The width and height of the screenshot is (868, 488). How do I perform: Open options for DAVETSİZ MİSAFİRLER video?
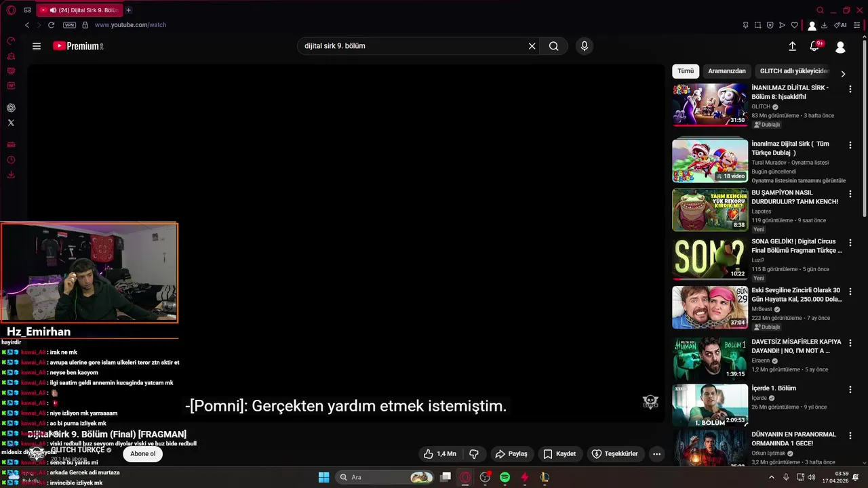[850, 343]
